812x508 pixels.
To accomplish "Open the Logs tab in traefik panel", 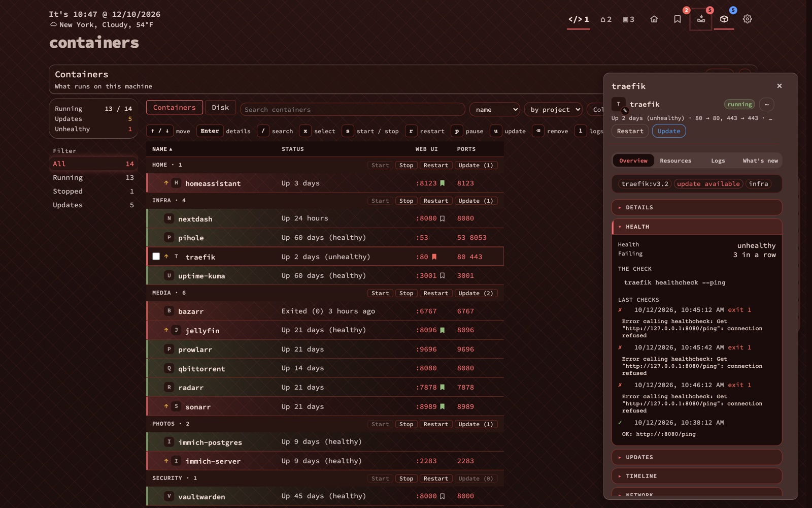I will point(718,161).
